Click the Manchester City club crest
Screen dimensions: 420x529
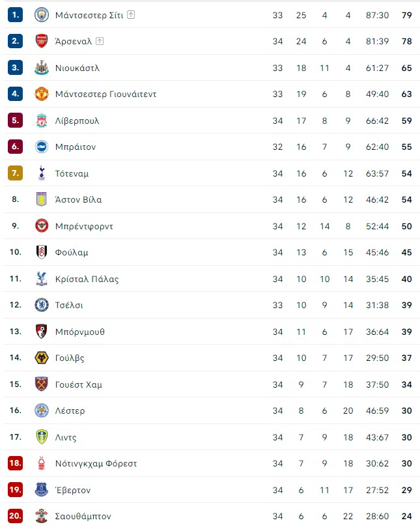pos(42,15)
